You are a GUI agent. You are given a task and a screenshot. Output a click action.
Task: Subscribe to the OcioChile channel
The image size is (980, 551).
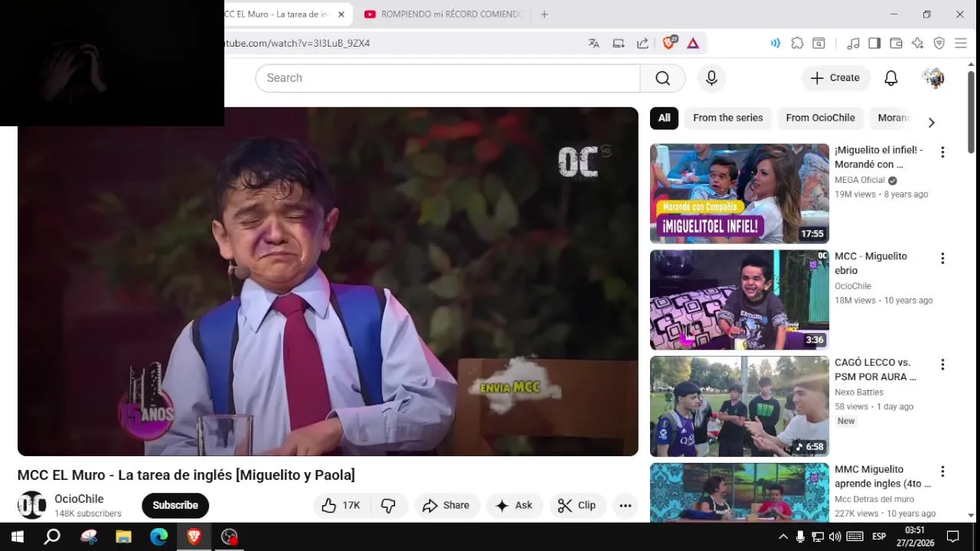coord(175,505)
